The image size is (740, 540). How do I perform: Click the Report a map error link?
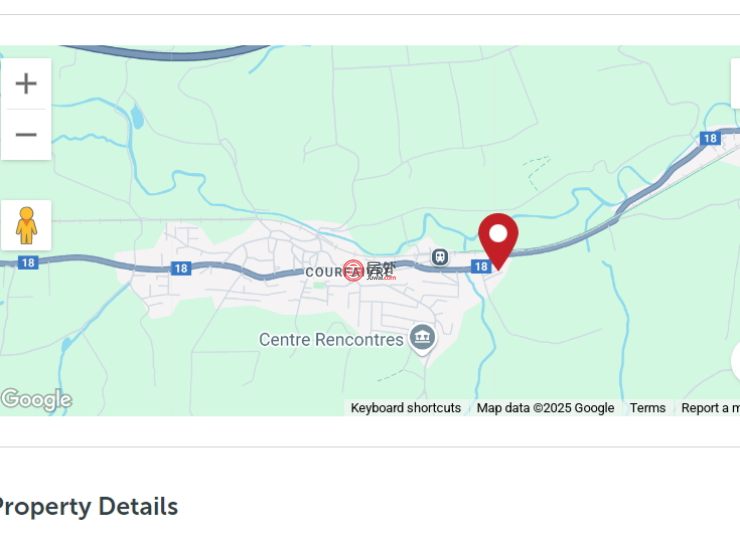click(x=710, y=408)
